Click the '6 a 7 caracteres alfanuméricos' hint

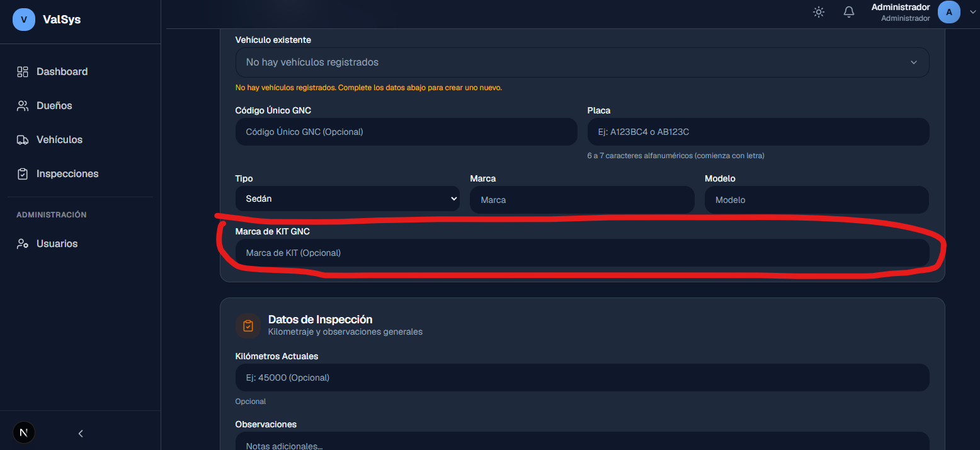pos(676,156)
